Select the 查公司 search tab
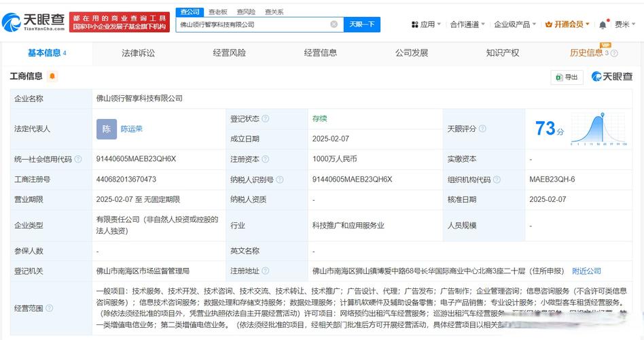The width and height of the screenshot is (644, 340). click(190, 12)
